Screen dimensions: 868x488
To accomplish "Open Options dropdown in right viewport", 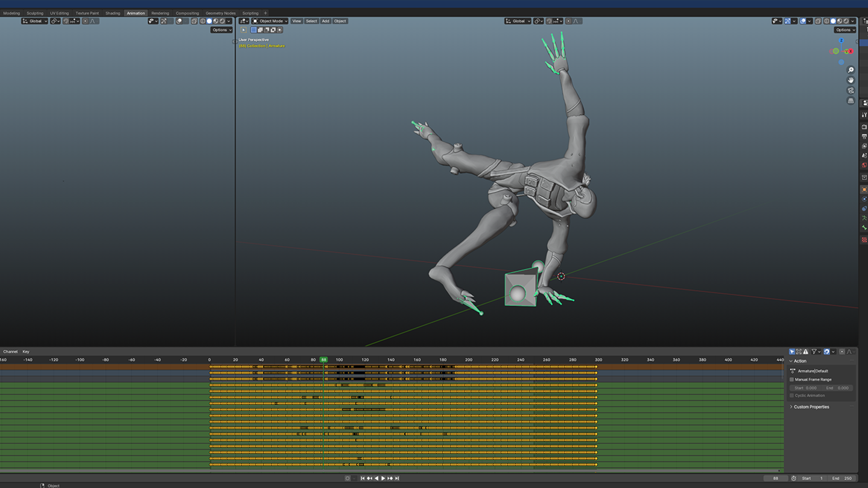I will click(x=845, y=30).
